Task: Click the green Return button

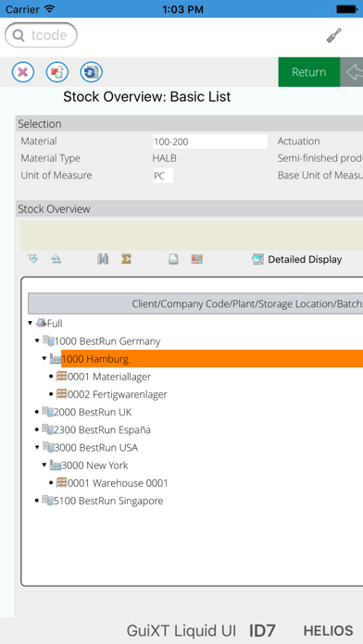Action: [x=309, y=72]
